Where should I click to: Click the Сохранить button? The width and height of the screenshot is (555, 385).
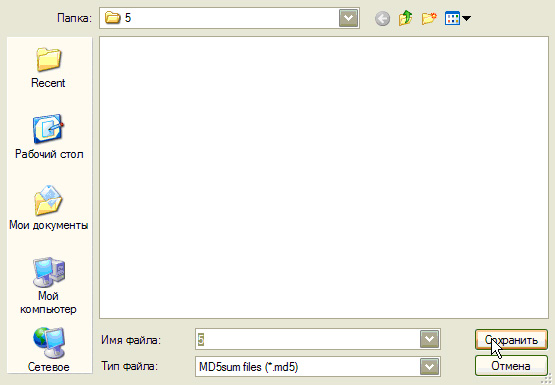click(x=511, y=340)
